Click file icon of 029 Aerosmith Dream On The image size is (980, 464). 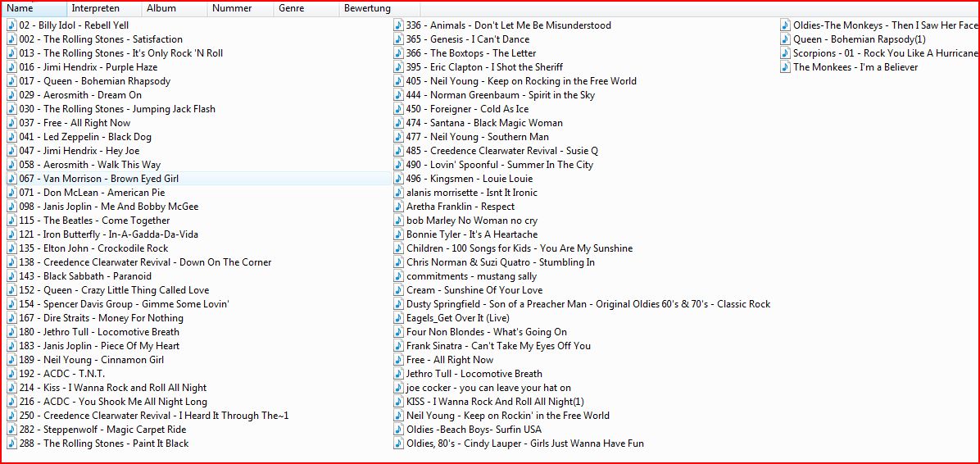11,95
